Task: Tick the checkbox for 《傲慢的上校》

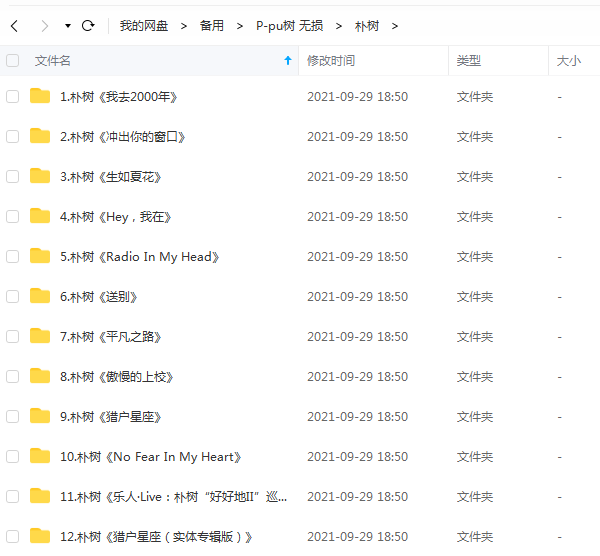Action: point(13,377)
